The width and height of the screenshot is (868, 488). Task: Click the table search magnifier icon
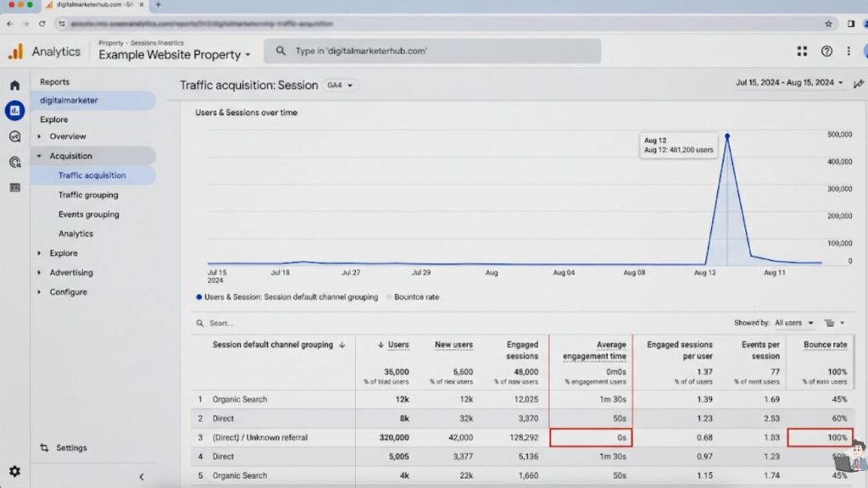pos(200,323)
